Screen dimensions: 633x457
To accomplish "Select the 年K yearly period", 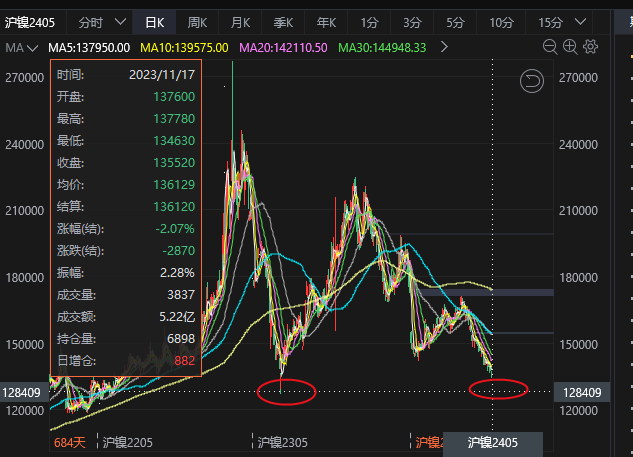I will point(326,21).
